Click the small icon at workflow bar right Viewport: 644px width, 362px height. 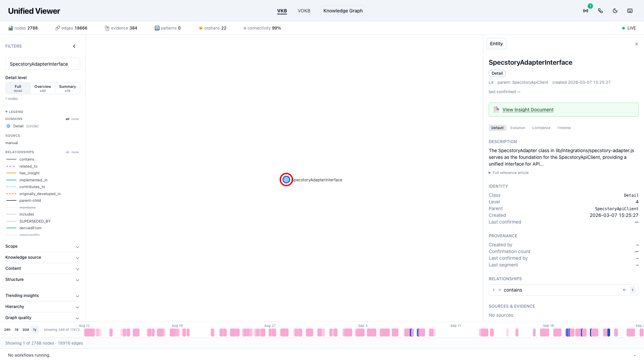pyautogui.click(x=635, y=355)
